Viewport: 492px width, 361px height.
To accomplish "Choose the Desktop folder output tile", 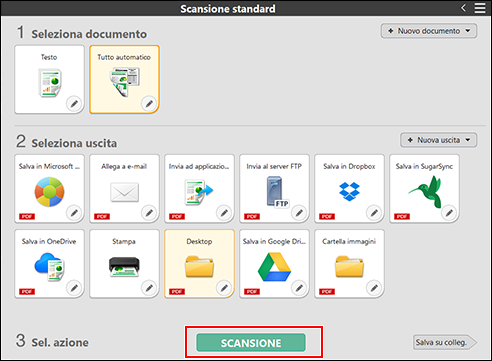I will point(199,263).
